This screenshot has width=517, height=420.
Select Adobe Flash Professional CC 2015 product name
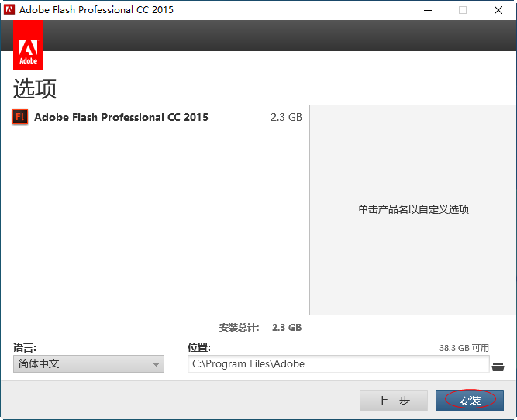point(121,118)
